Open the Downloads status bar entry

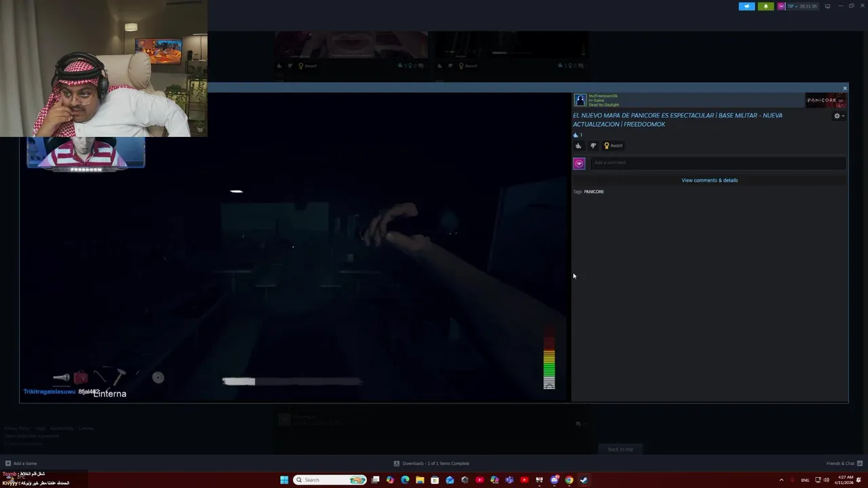[432, 464]
